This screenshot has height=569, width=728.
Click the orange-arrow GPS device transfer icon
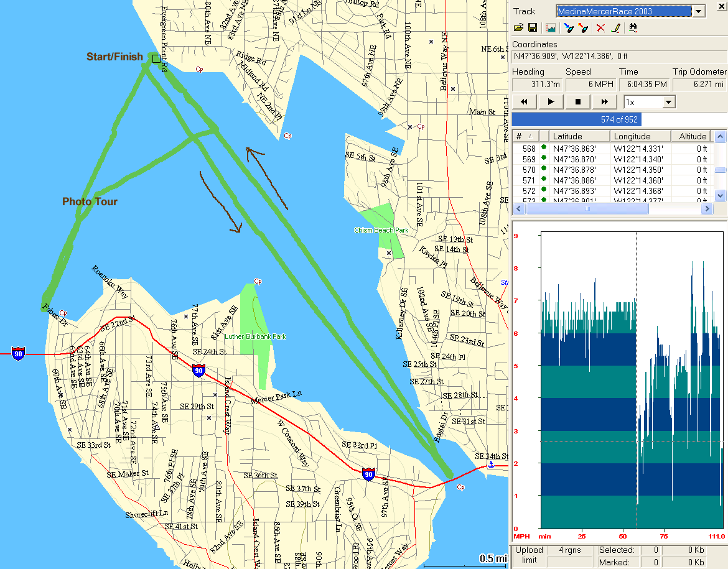tap(583, 28)
